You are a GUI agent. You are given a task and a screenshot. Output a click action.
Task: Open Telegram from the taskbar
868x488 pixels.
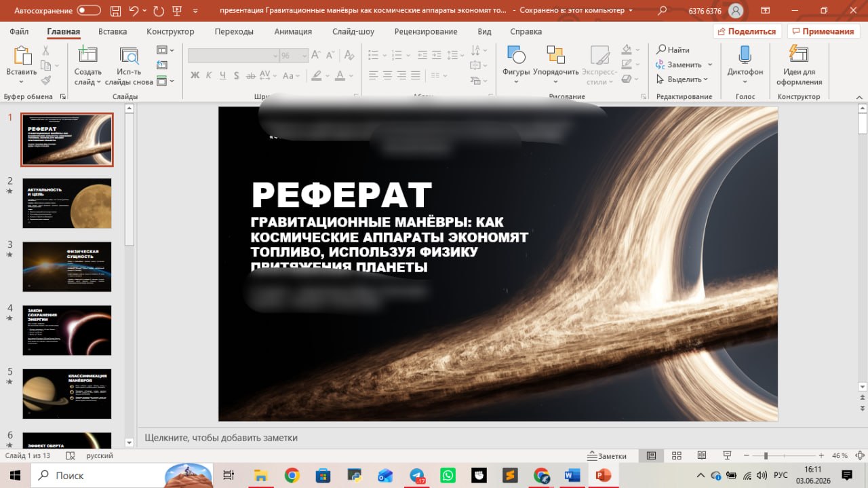coord(417,476)
